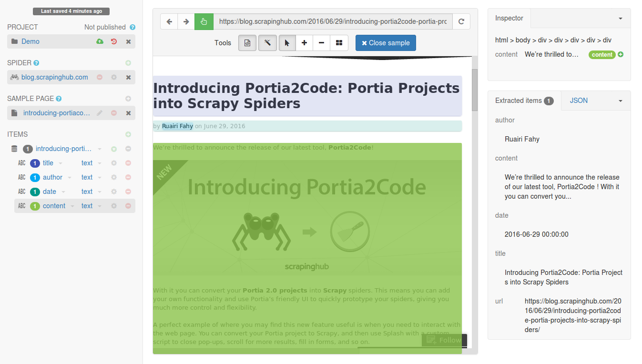The width and height of the screenshot is (642, 364).
Task: Remove the introducing-porti item
Action: pyautogui.click(x=128, y=149)
